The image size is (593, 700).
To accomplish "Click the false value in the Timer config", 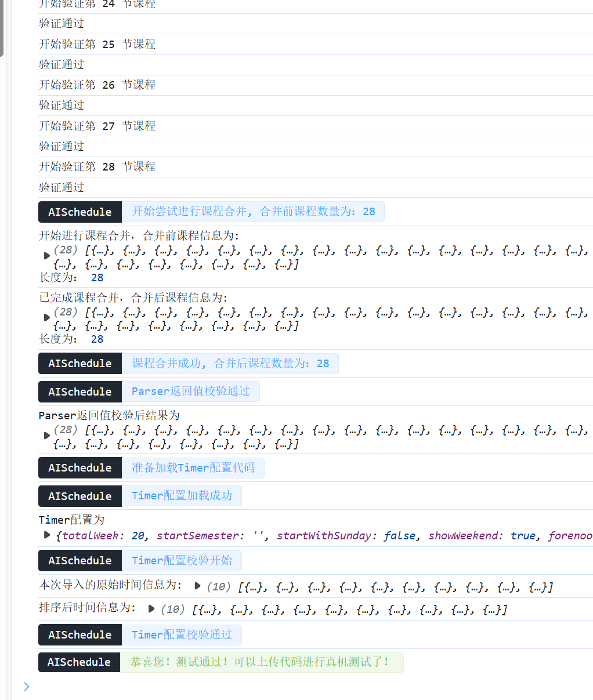I will tap(399, 535).
